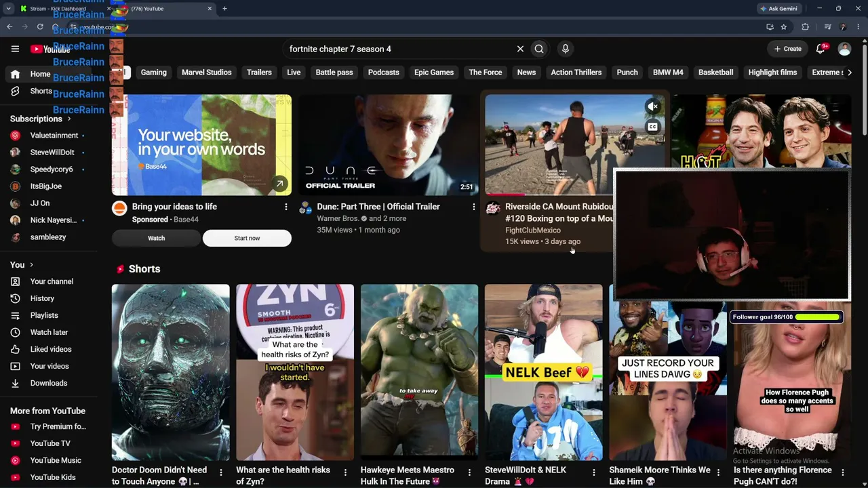The height and width of the screenshot is (488, 868).
Task: Select the Epic Games chip
Action: click(434, 73)
